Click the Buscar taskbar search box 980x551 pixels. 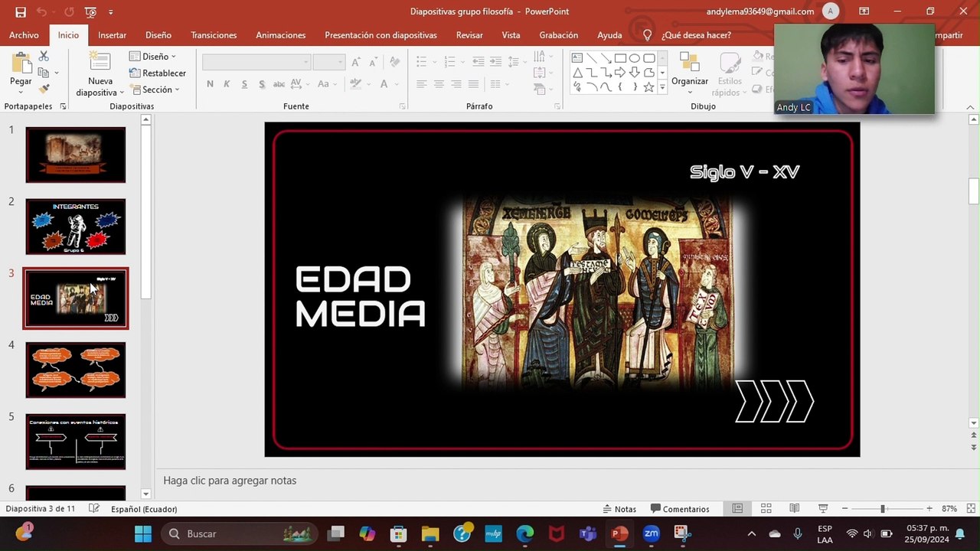point(238,533)
